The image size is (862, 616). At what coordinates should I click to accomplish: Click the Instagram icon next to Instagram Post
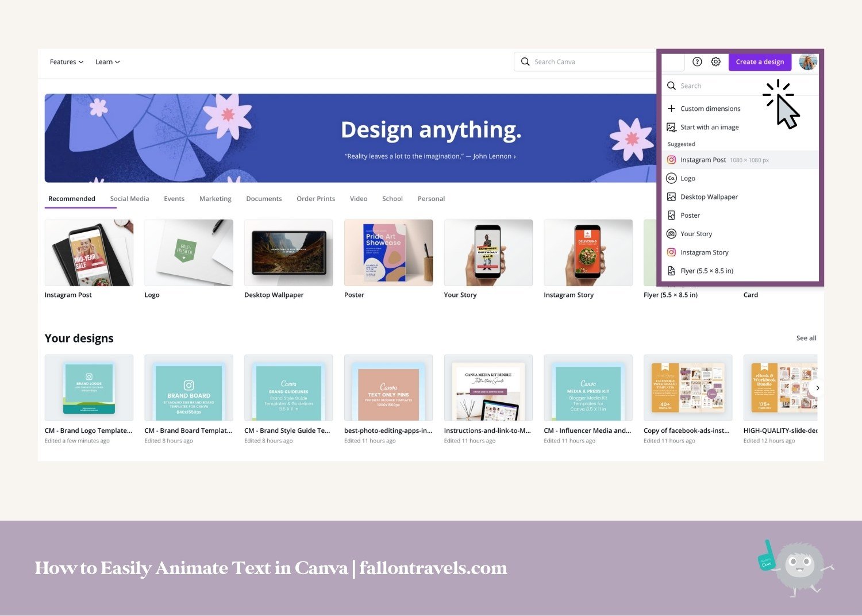click(671, 160)
